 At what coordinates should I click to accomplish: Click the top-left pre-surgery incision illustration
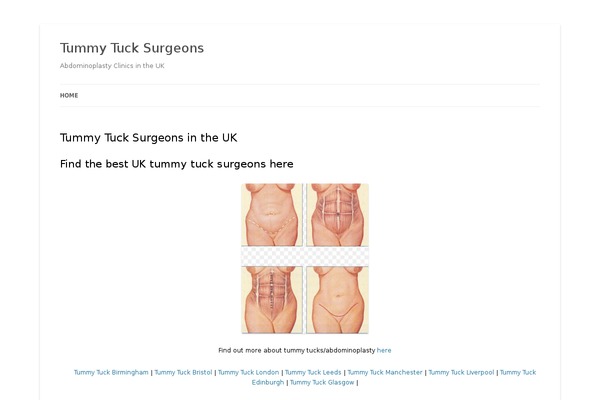272,215
